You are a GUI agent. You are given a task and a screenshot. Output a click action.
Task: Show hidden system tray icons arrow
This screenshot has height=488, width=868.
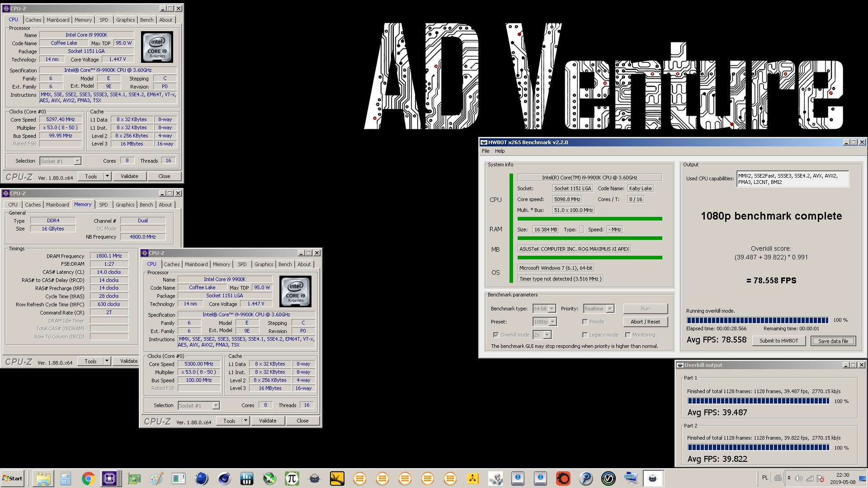pyautogui.click(x=789, y=478)
